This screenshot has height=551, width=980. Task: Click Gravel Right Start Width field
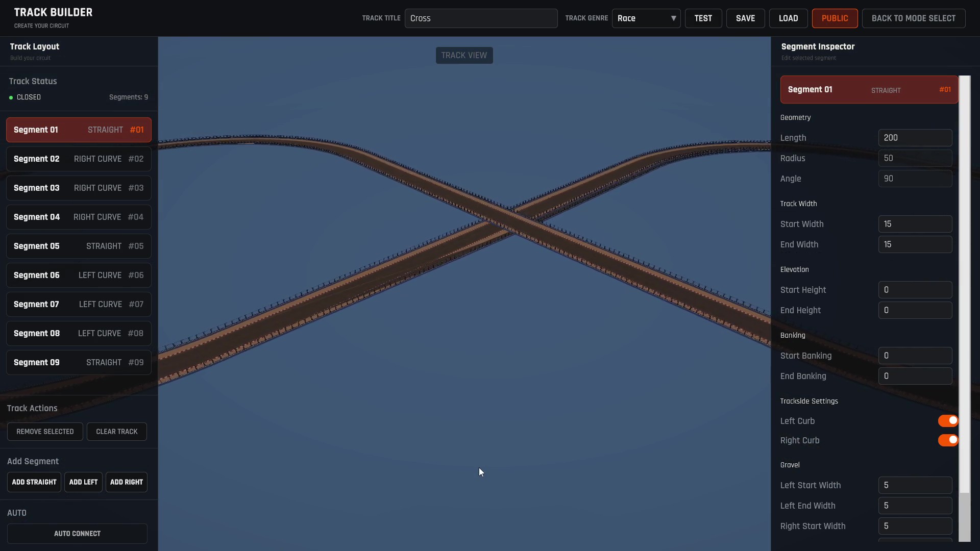(915, 526)
